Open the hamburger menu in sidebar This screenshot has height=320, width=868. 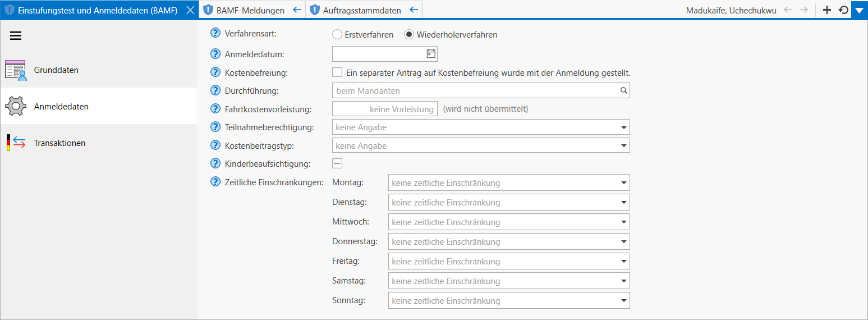(x=16, y=36)
